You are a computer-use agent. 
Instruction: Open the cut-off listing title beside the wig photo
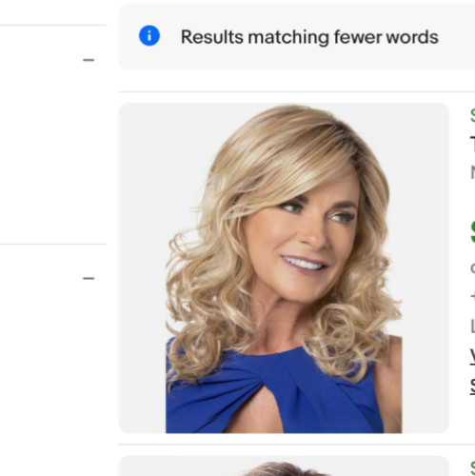pyautogui.click(x=473, y=144)
